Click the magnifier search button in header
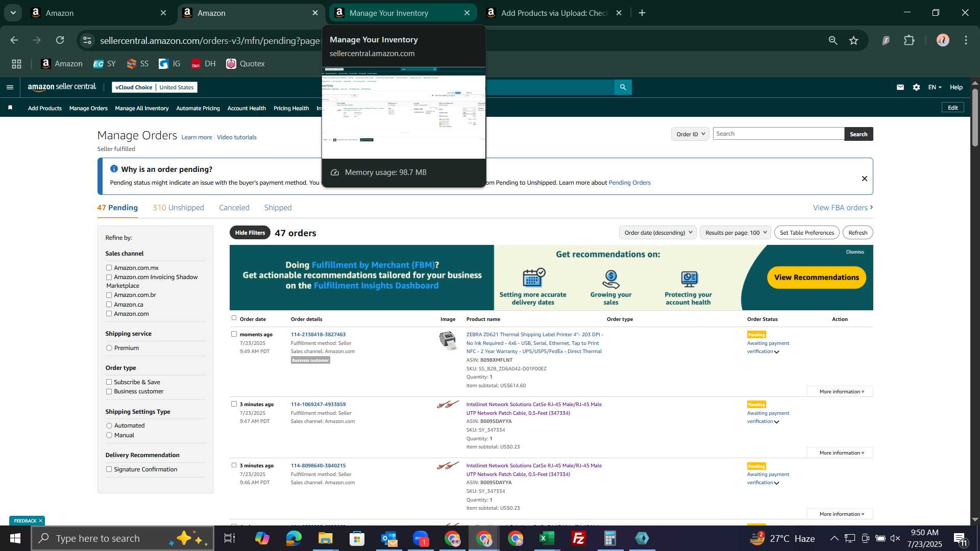 [x=623, y=87]
